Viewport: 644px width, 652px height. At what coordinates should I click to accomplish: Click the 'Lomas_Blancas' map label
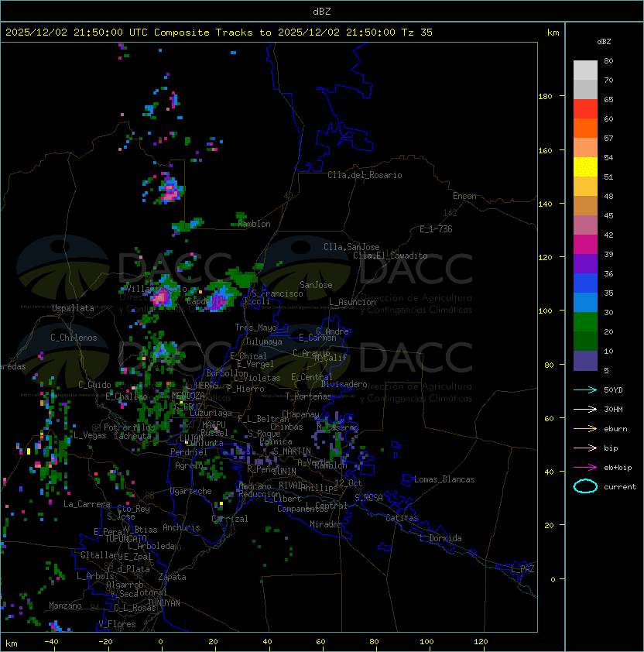444,479
